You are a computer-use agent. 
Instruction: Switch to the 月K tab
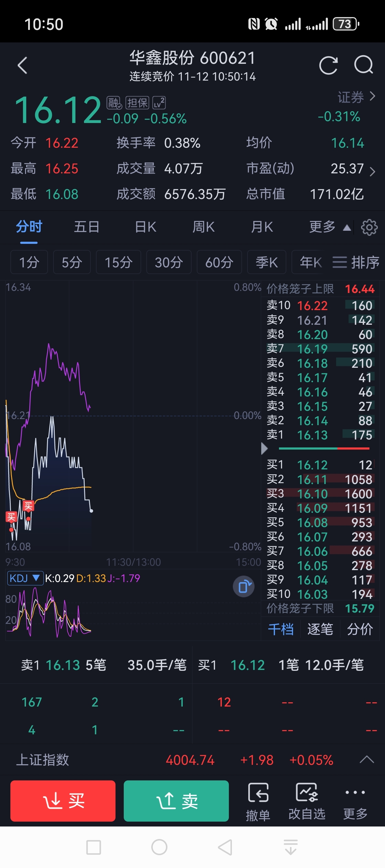click(x=262, y=227)
